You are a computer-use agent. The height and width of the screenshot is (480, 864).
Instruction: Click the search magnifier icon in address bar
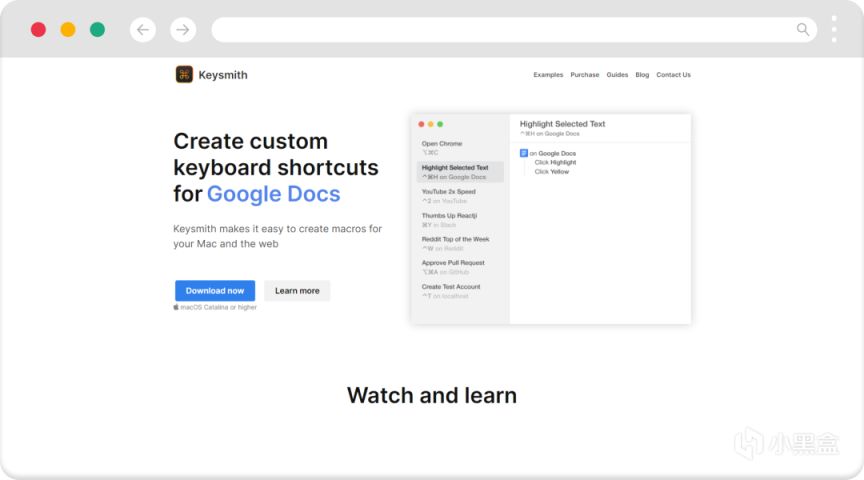pyautogui.click(x=803, y=29)
